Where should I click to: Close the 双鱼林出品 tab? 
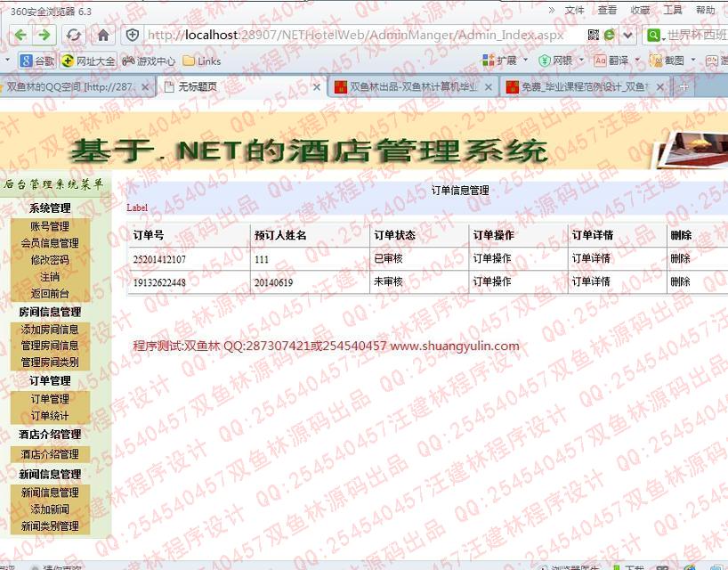(x=488, y=87)
